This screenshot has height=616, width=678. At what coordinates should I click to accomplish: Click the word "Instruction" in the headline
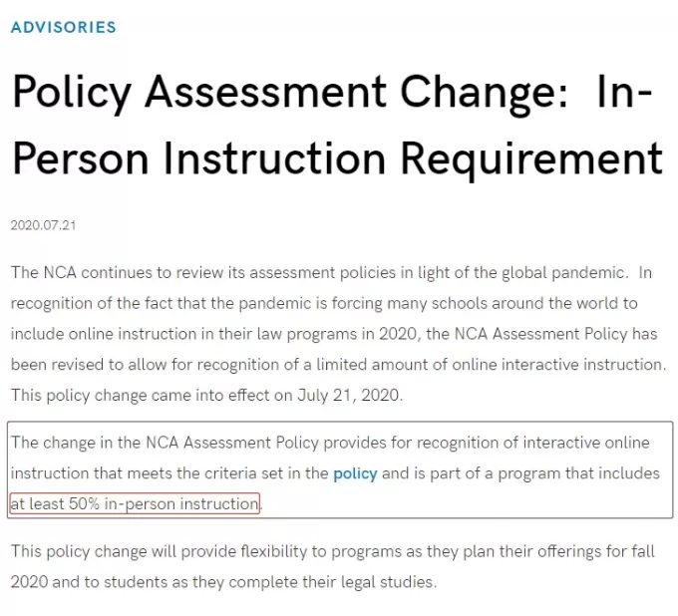(274, 157)
